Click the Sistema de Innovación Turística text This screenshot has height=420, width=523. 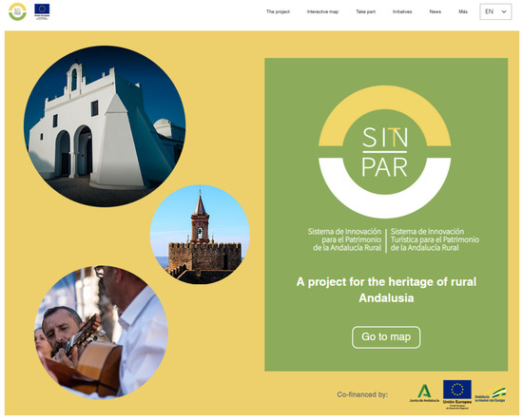click(435, 239)
